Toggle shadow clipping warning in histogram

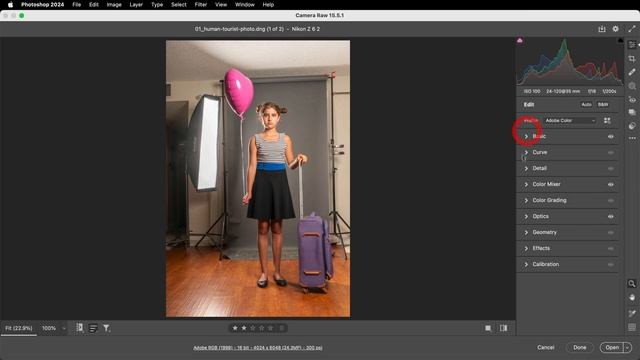pyautogui.click(x=520, y=40)
